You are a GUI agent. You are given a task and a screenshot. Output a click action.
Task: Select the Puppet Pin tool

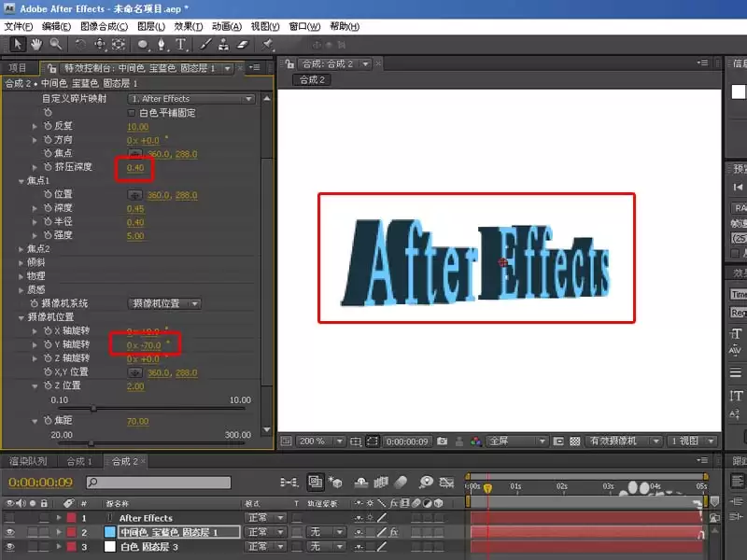(x=268, y=45)
